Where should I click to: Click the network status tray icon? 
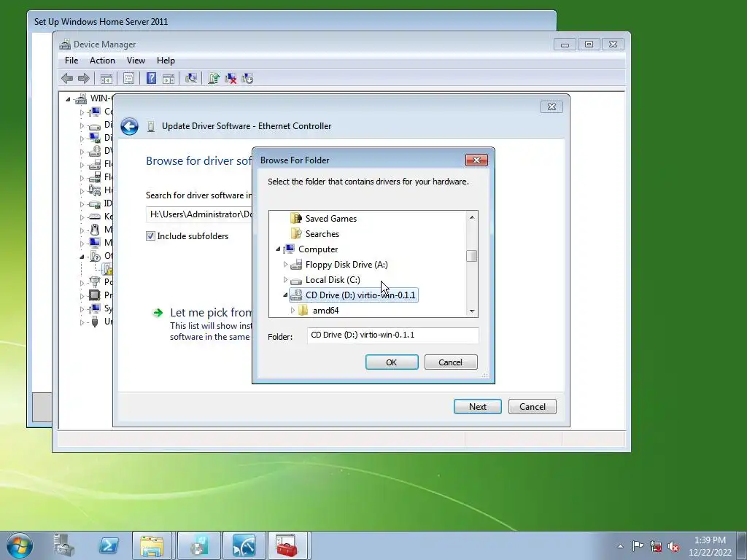pyautogui.click(x=656, y=546)
